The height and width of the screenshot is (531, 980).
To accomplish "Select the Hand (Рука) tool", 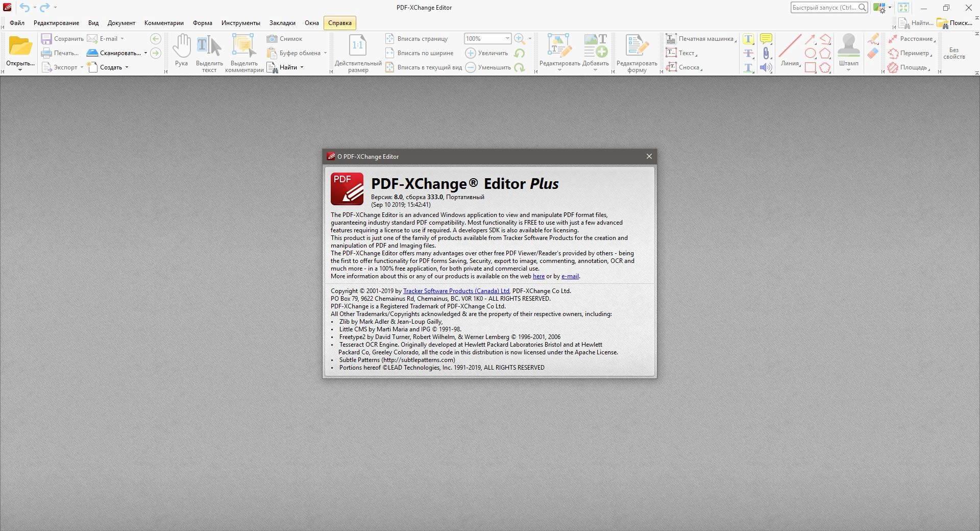I will [181, 51].
